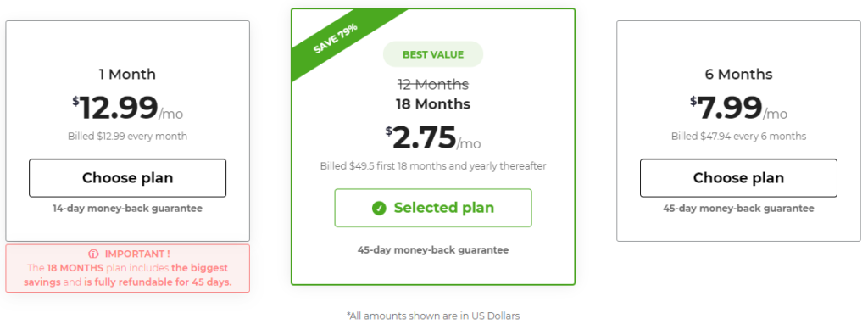Click the 14-day money-back guarantee text
Viewport: 868px width, 324px height.
[127, 209]
